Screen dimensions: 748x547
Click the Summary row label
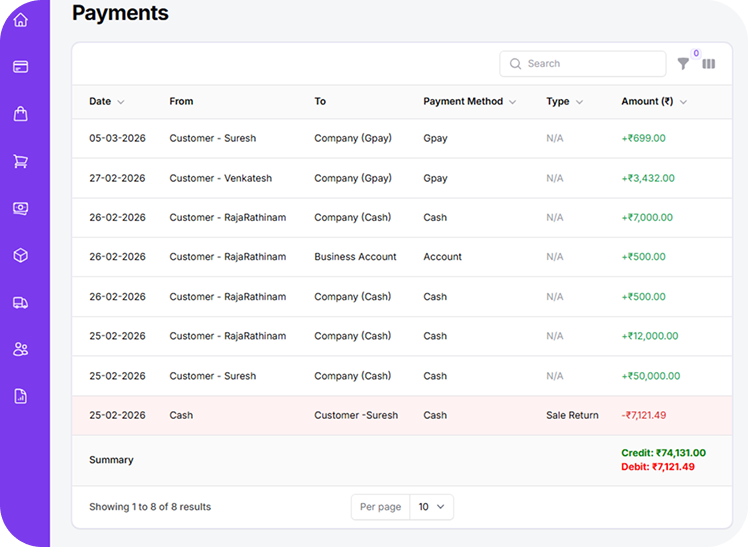pos(111,460)
